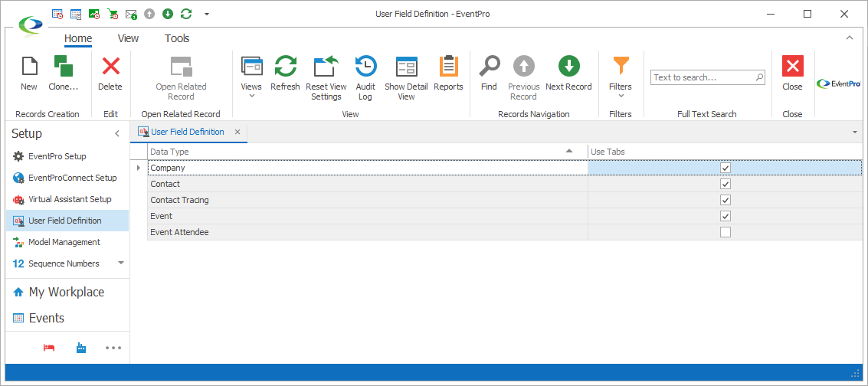Click the mail envelope quick access icon

click(131, 15)
